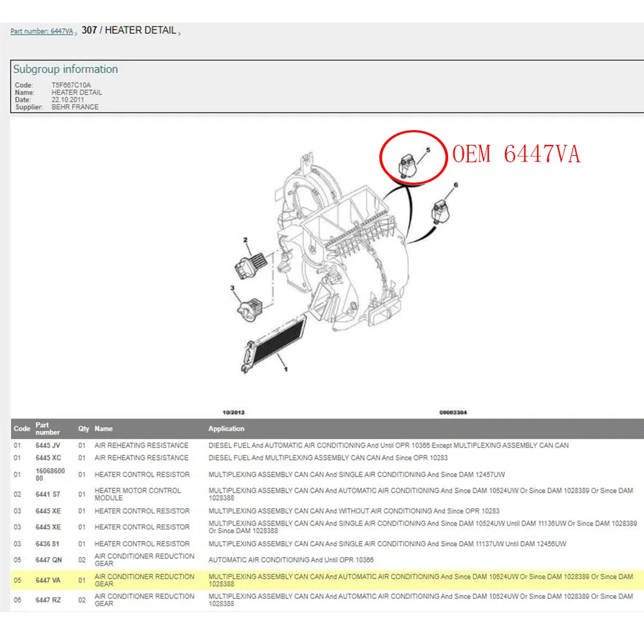Select part number '6441 S7'

[x=48, y=494]
